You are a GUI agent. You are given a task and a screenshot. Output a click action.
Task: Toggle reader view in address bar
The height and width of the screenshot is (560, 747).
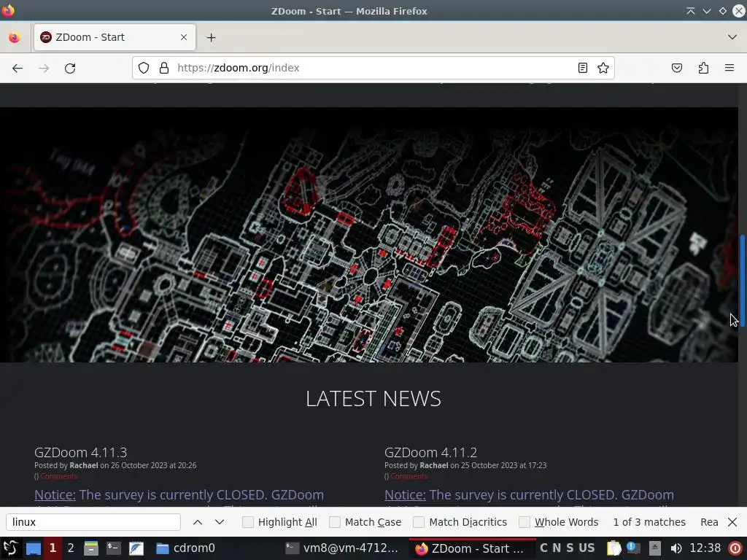(583, 68)
